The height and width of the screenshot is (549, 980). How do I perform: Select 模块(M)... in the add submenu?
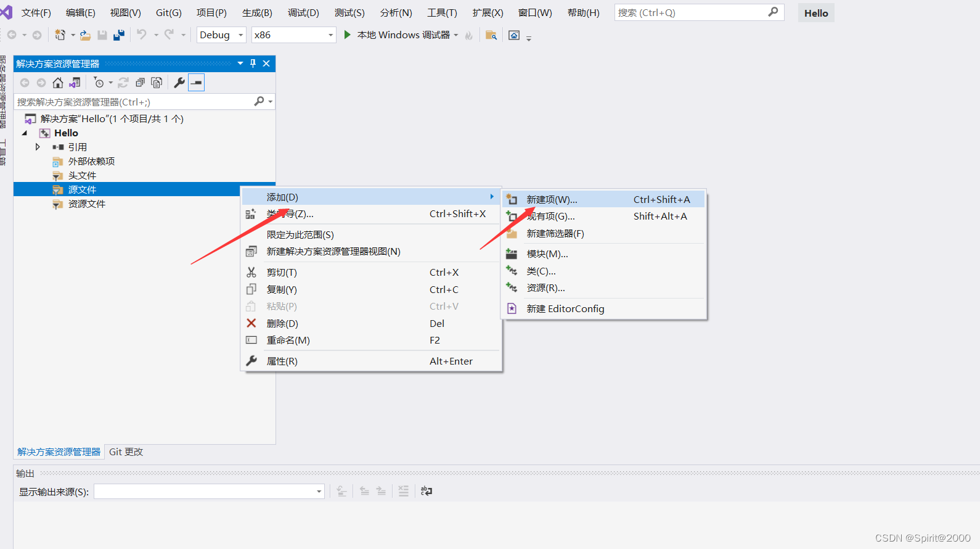[603, 254]
